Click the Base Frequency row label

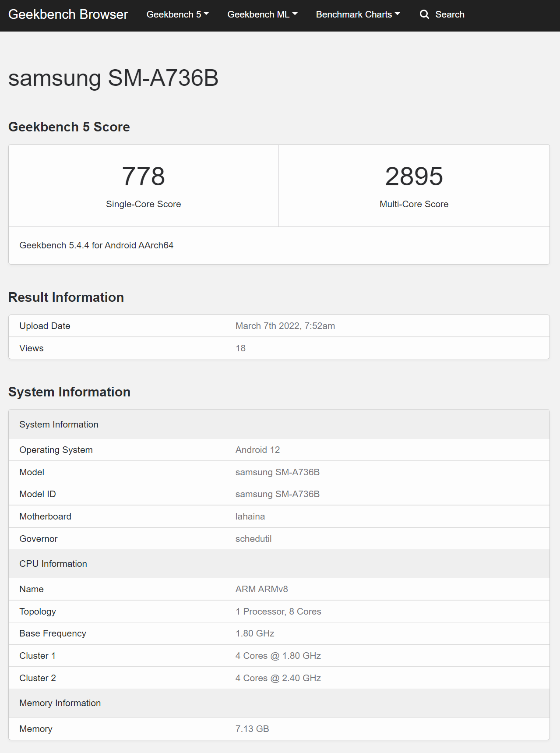point(53,633)
